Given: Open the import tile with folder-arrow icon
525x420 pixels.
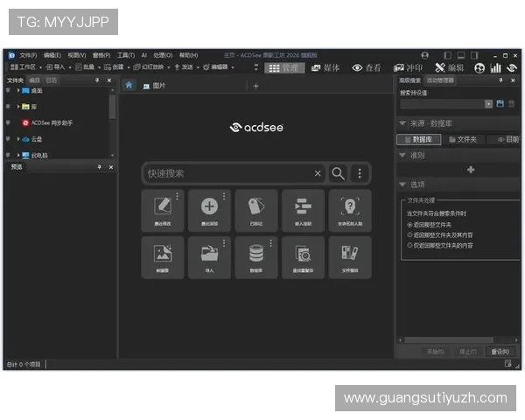Looking at the screenshot, I should (209, 257).
